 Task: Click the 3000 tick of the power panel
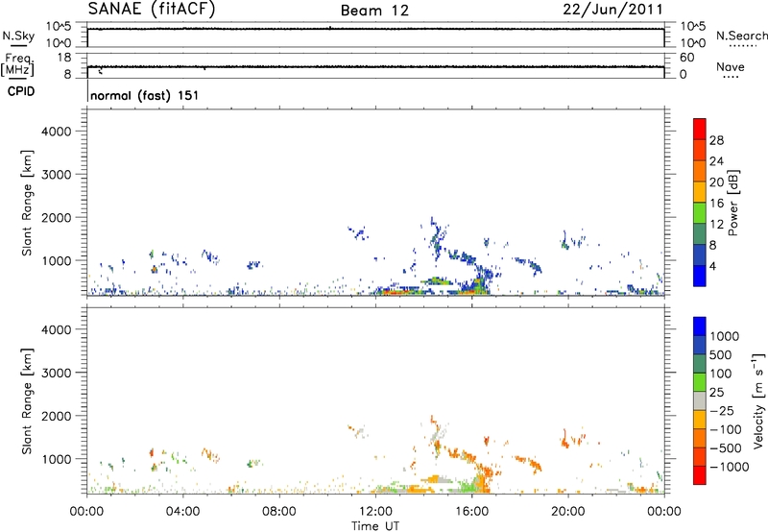click(56, 175)
